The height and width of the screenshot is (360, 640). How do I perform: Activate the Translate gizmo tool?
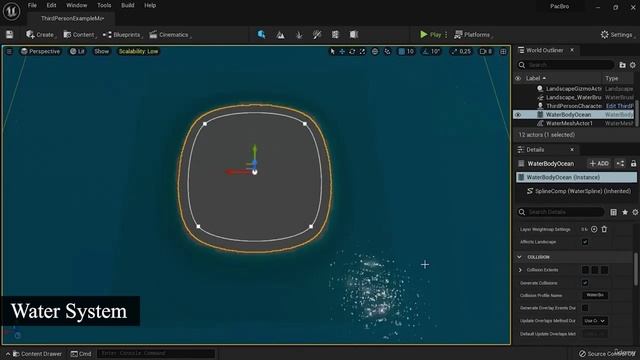pos(342,51)
